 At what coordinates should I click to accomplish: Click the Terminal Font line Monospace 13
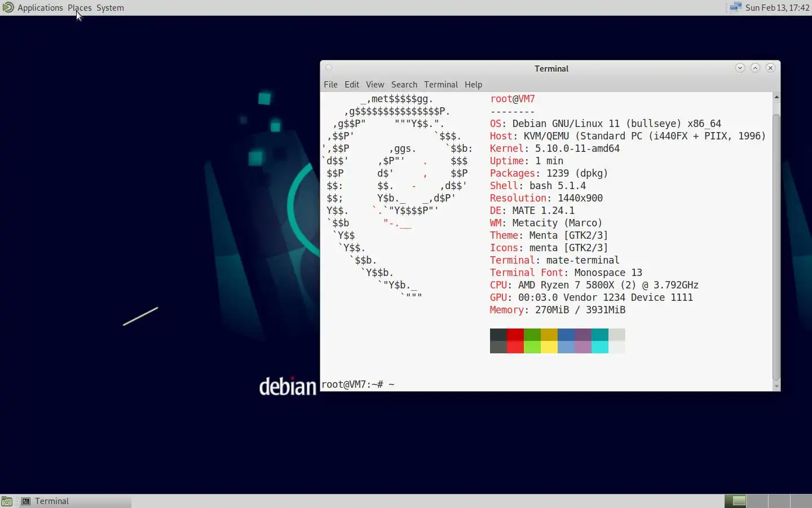(566, 273)
